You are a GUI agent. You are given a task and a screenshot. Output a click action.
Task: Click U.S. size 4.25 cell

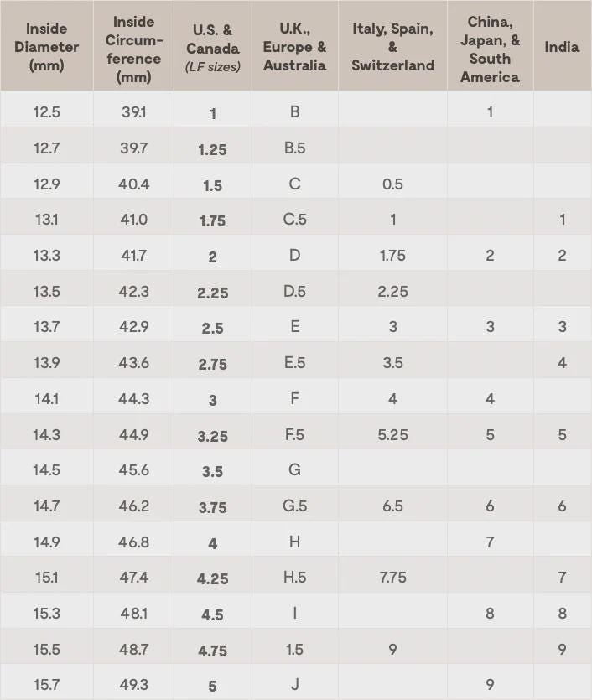coord(212,578)
